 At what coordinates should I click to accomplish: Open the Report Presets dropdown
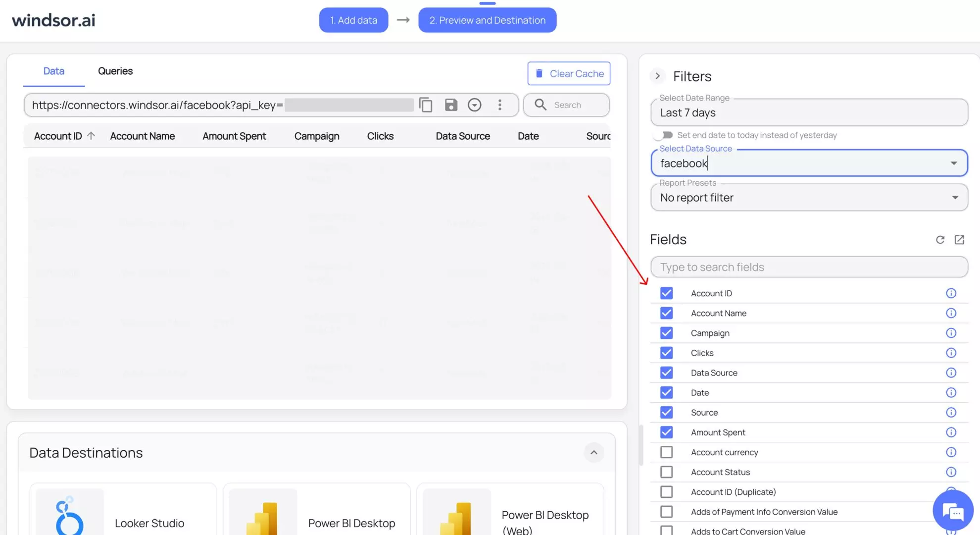pyautogui.click(x=809, y=198)
